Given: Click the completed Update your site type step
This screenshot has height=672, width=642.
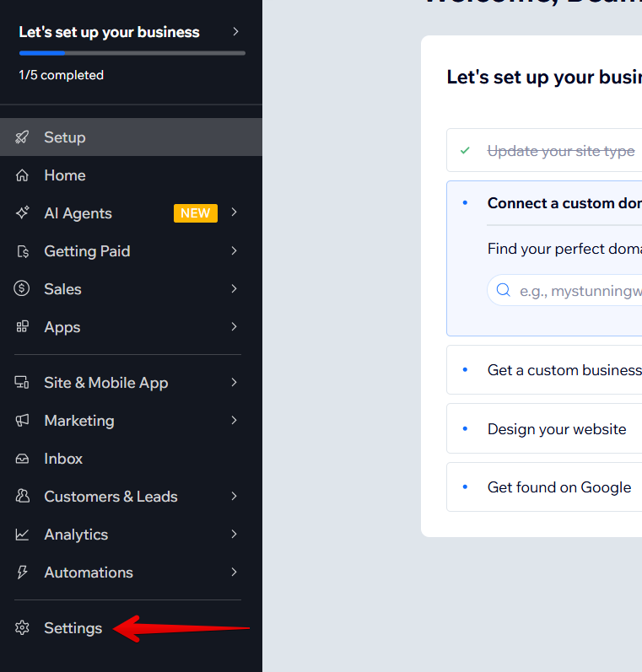Looking at the screenshot, I should click(x=560, y=151).
